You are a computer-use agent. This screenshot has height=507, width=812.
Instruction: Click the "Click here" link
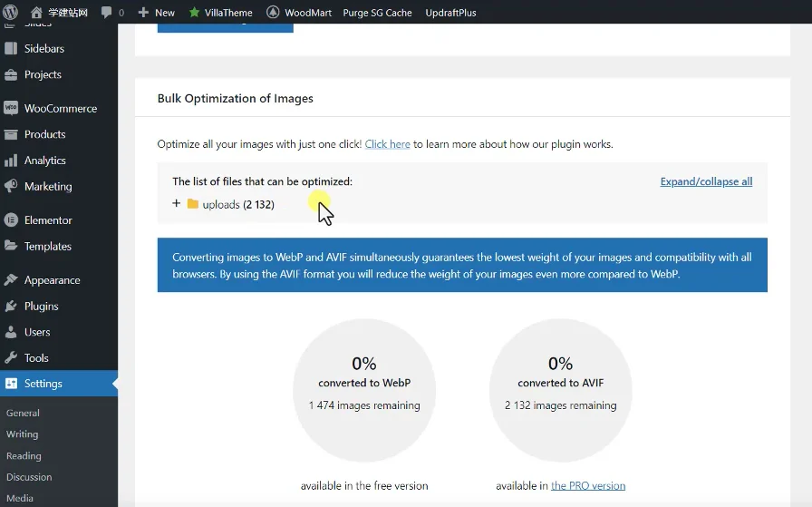click(387, 144)
